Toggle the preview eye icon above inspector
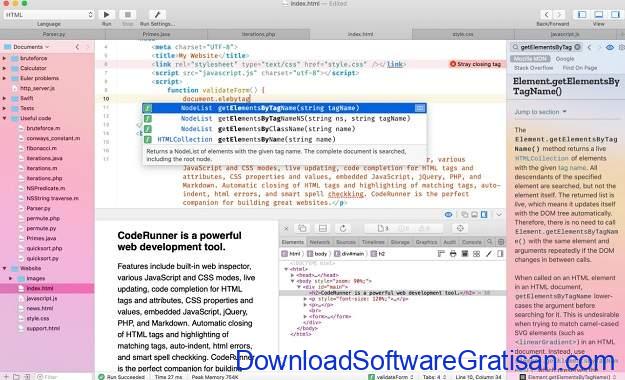625x380 pixels. tap(448, 215)
